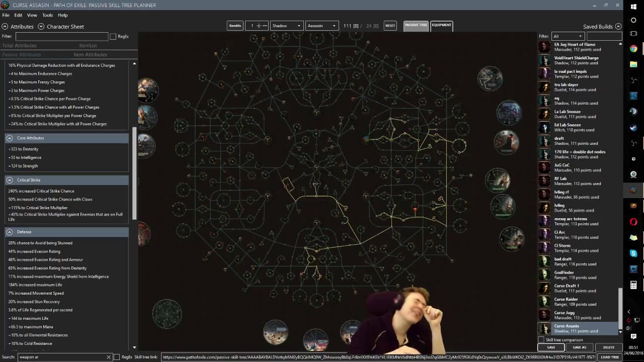
Task: Switch to the Passive Tree tab
Action: click(x=416, y=25)
